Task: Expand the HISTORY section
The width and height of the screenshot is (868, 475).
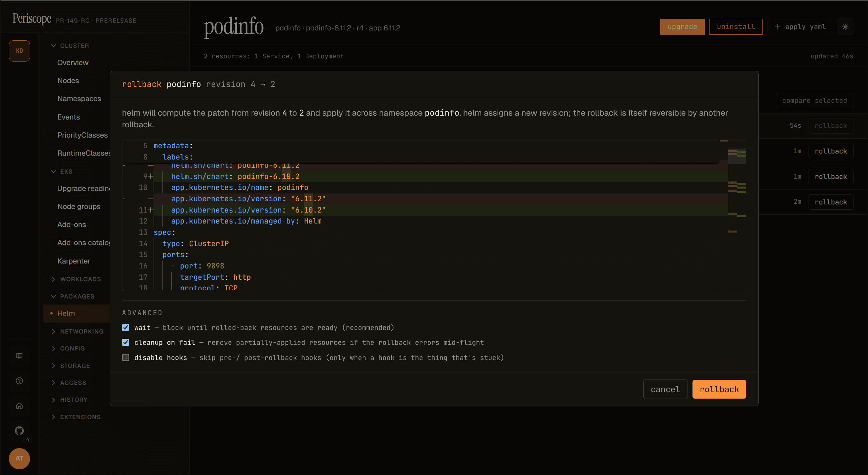Action: tap(69, 400)
